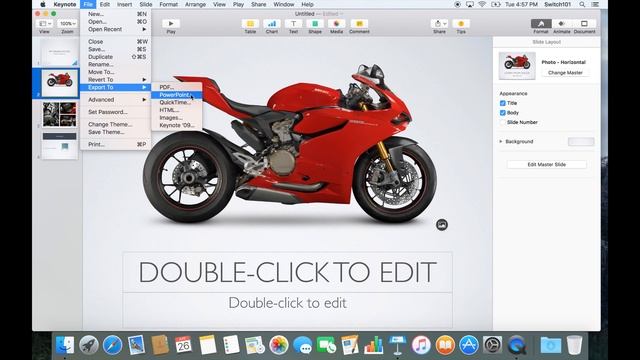
Task: Open Keynote from the dock
Action: tap(397, 345)
